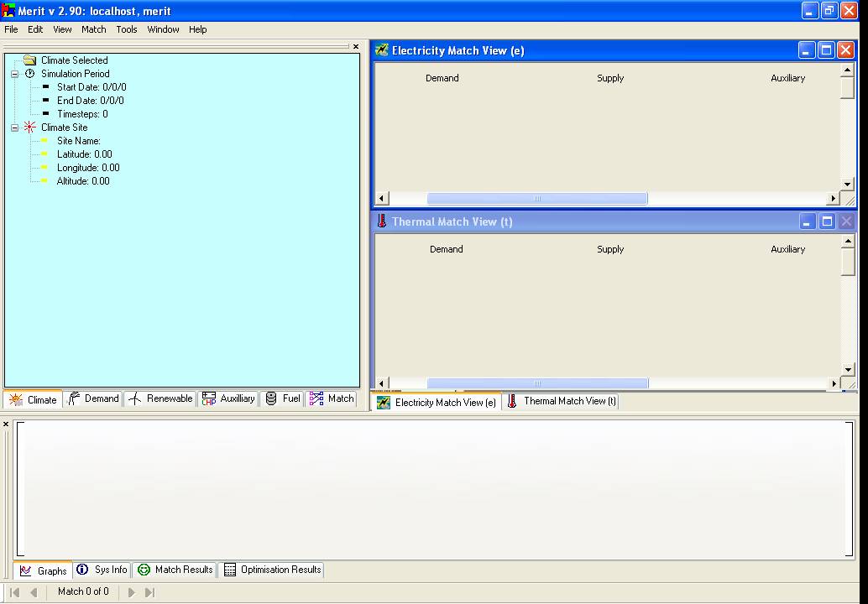The image size is (868, 604).
Task: Close the left climate tree panel
Action: click(x=355, y=47)
